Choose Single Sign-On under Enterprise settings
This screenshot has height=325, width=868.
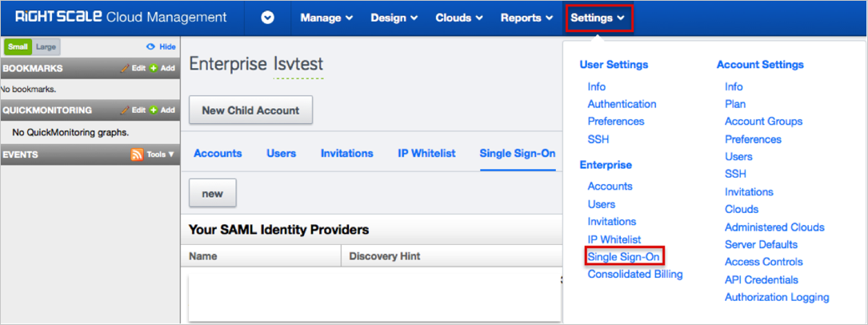click(x=622, y=257)
